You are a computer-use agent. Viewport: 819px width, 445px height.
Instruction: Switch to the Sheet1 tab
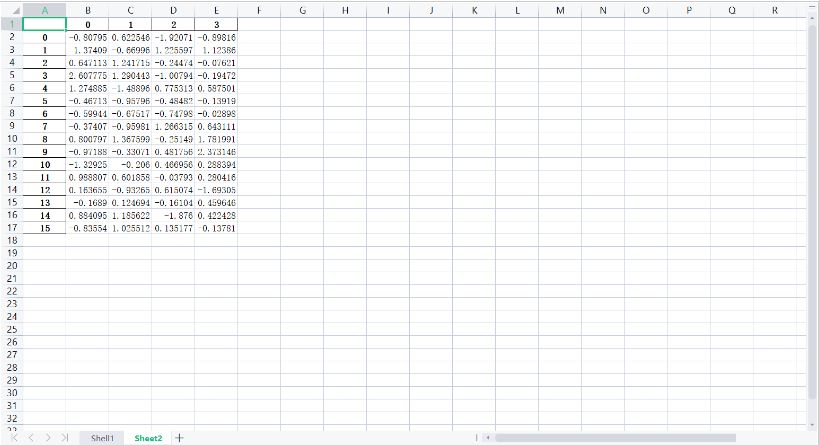click(102, 438)
